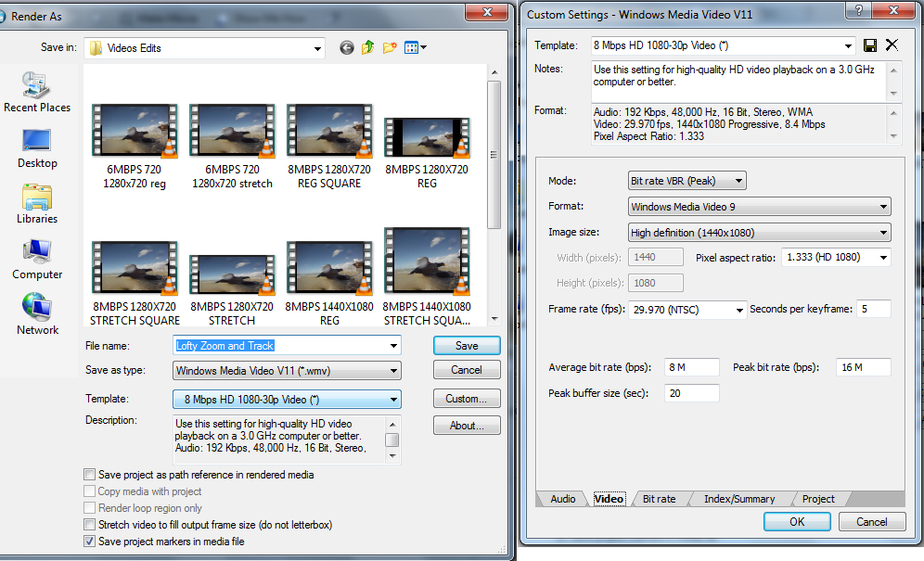Switch to the Video tab

(609, 499)
